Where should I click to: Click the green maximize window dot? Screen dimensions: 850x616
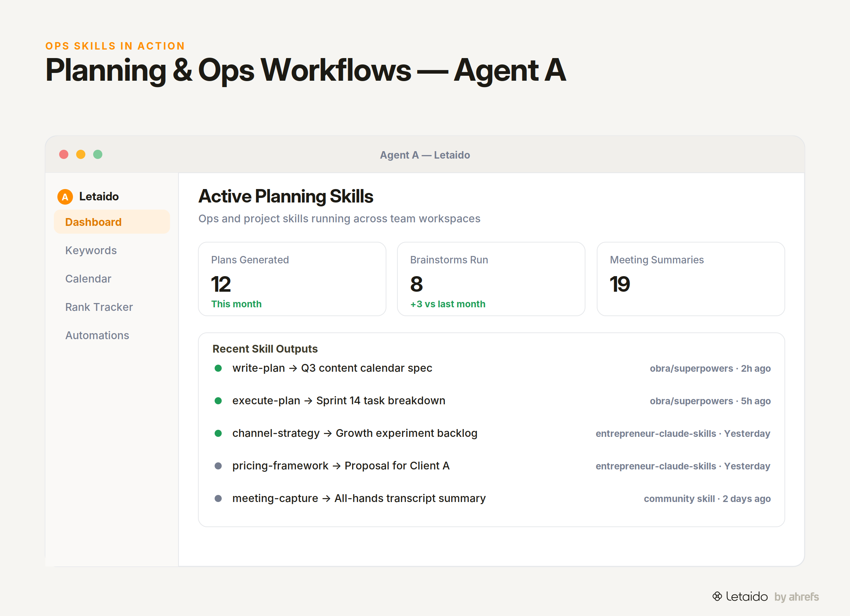coord(98,154)
